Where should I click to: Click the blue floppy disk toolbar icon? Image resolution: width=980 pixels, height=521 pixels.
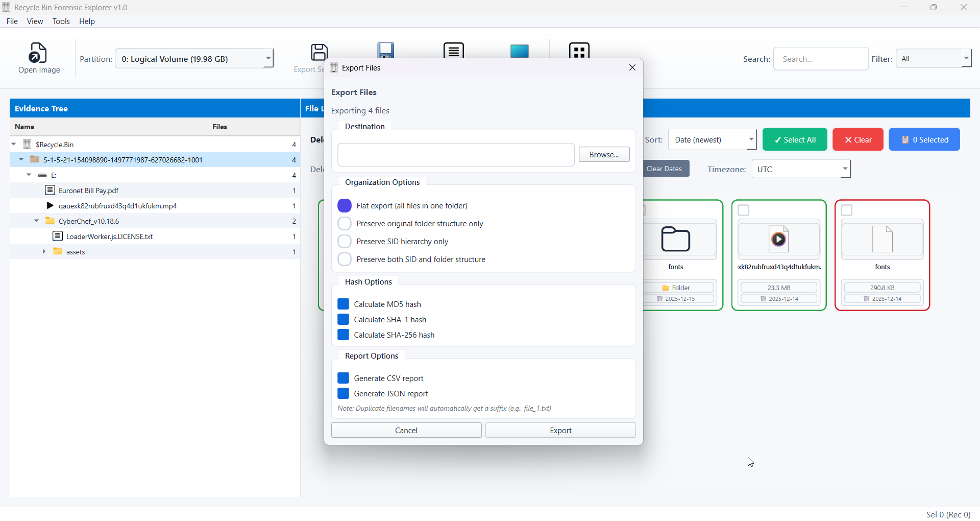386,51
